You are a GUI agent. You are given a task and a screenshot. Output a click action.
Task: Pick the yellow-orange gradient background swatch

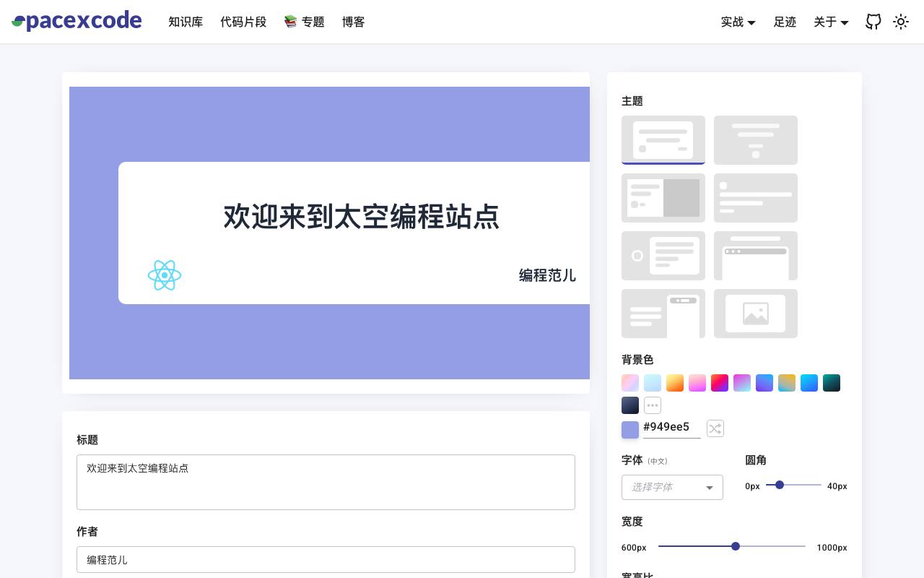(675, 383)
